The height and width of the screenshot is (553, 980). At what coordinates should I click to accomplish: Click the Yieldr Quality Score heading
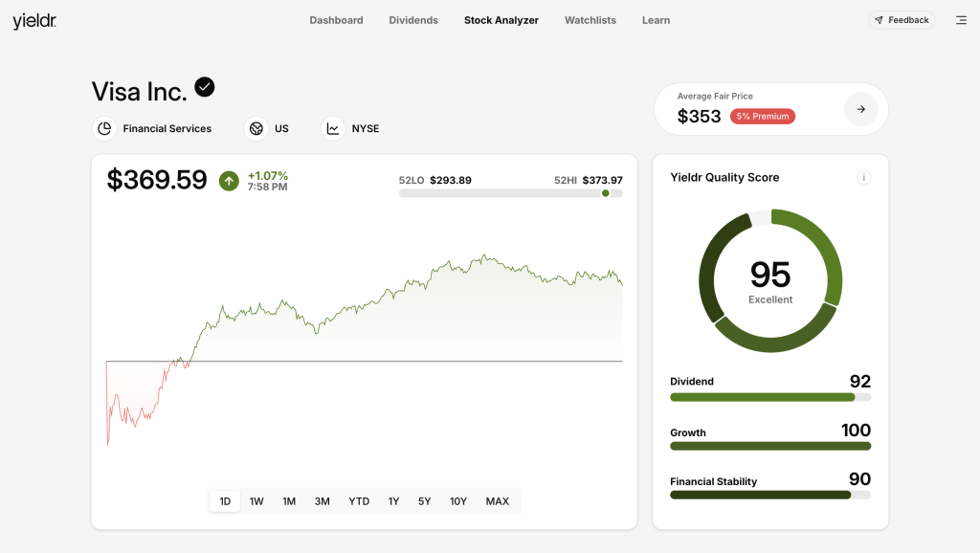(x=724, y=177)
